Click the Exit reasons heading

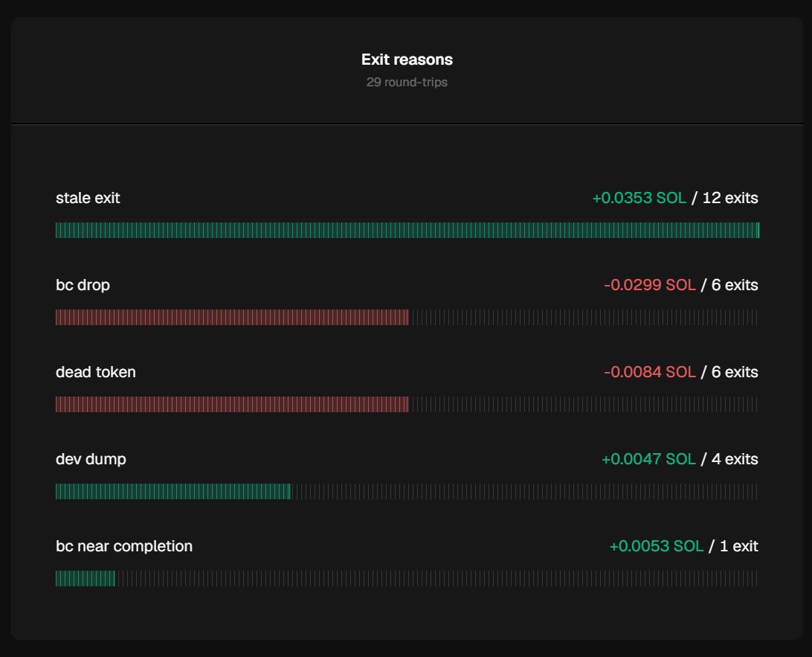[x=407, y=60]
